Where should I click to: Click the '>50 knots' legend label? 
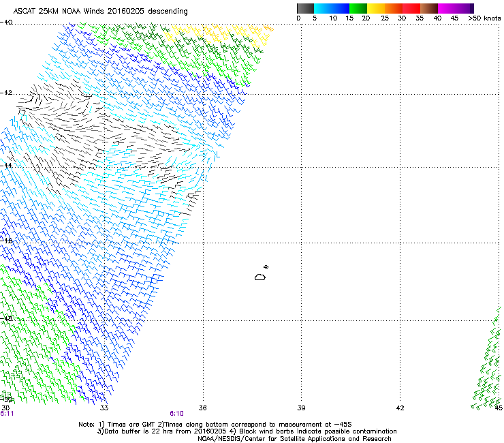484,18
